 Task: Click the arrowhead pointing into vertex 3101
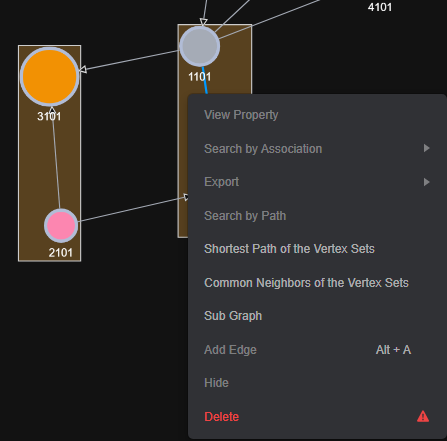coord(83,69)
